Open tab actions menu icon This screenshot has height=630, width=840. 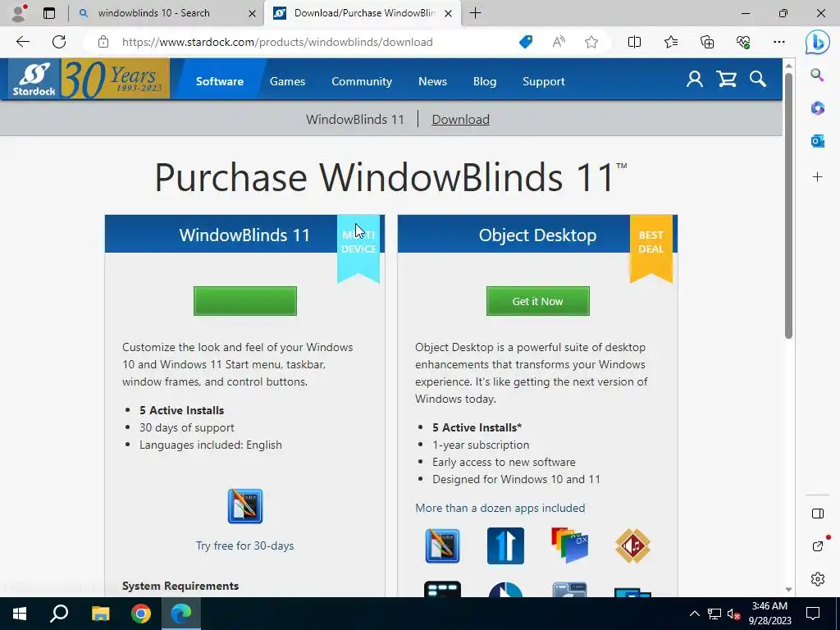(x=49, y=13)
